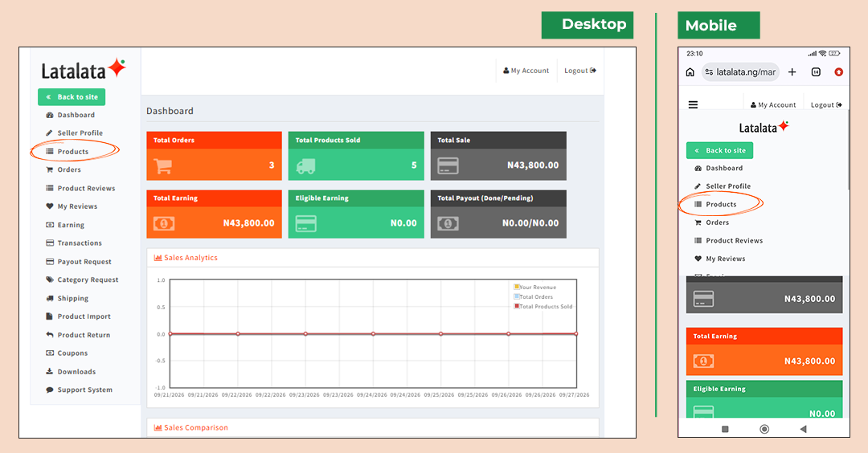Open a new tab in mobile browser
Viewport: 868px width, 453px height.
coord(792,72)
